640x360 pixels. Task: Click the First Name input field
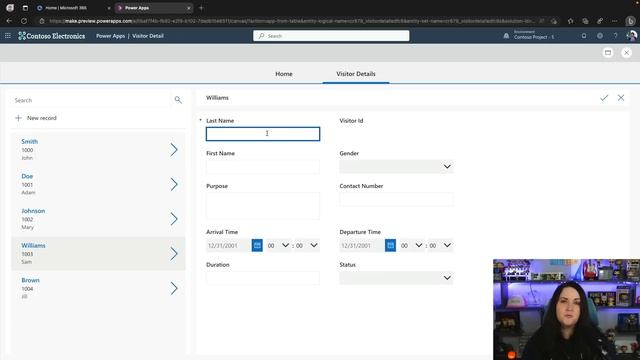pos(263,167)
